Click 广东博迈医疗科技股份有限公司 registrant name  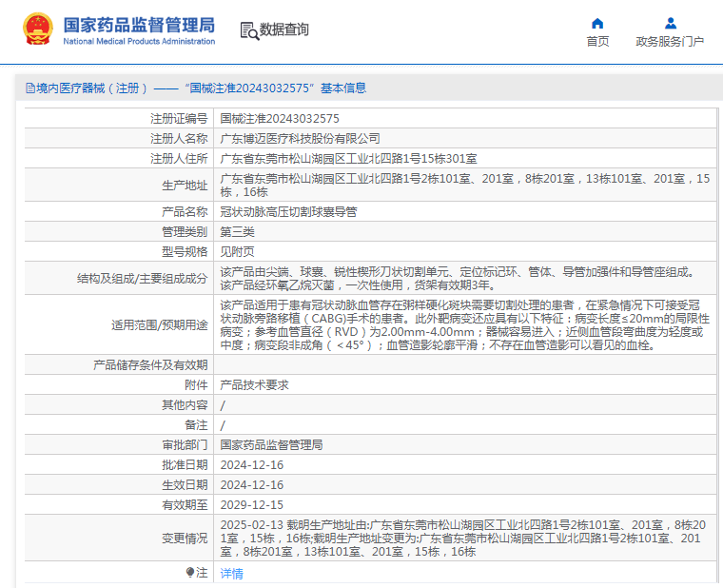click(x=301, y=139)
